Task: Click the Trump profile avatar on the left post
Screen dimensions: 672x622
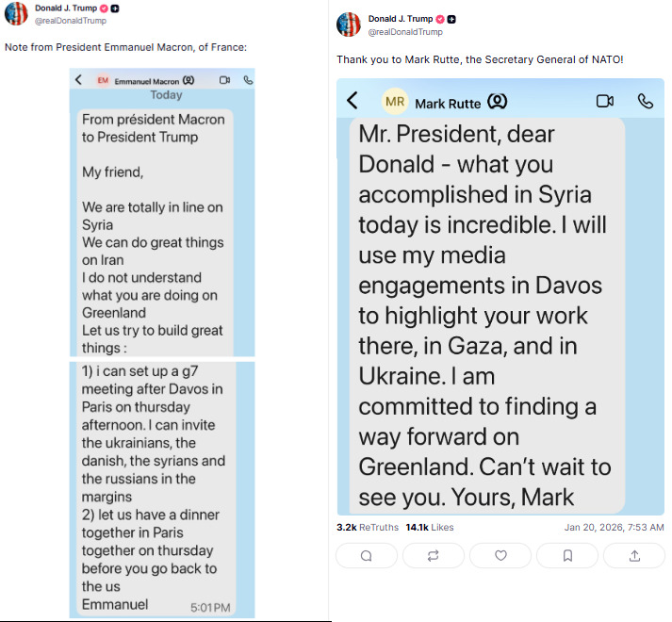Action: (x=16, y=13)
